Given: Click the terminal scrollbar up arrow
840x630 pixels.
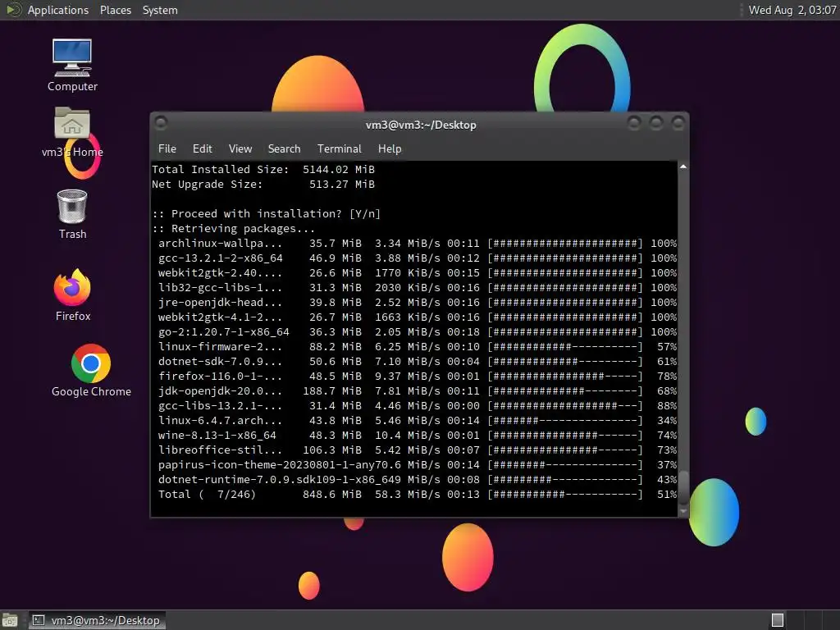Looking at the screenshot, I should click(683, 167).
